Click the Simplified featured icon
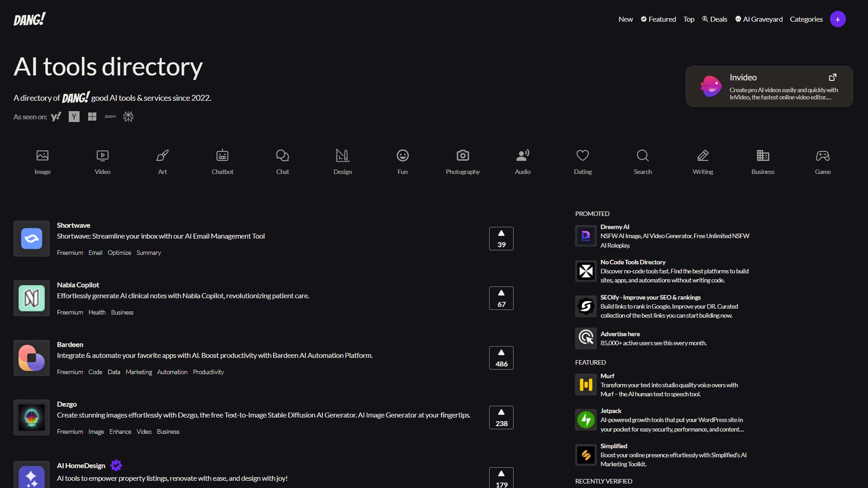 (x=586, y=455)
